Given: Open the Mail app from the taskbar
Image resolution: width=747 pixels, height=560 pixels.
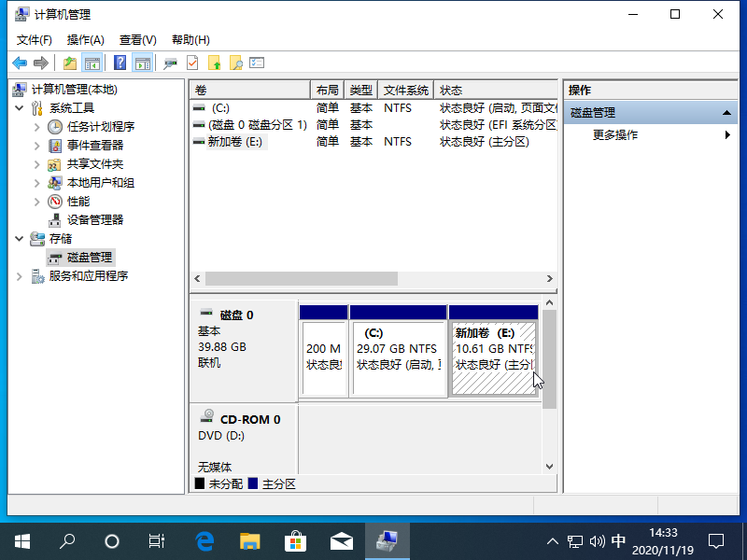Looking at the screenshot, I should (x=342, y=541).
